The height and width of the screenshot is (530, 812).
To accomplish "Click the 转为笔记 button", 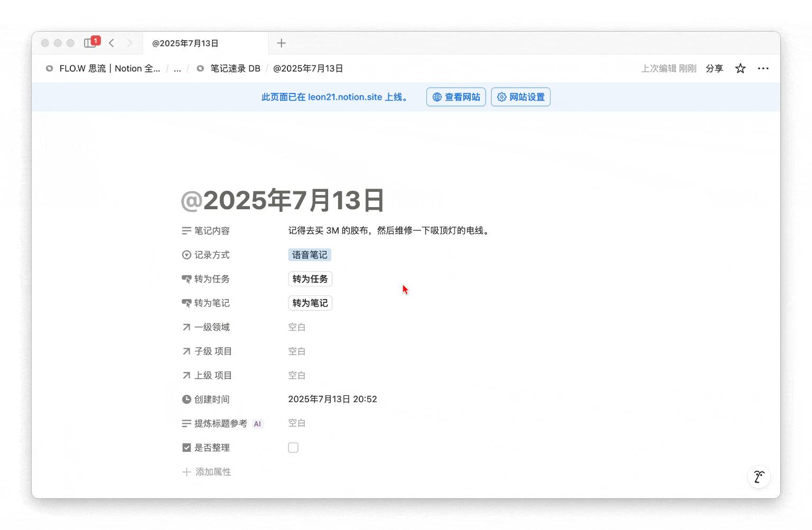I will (310, 303).
